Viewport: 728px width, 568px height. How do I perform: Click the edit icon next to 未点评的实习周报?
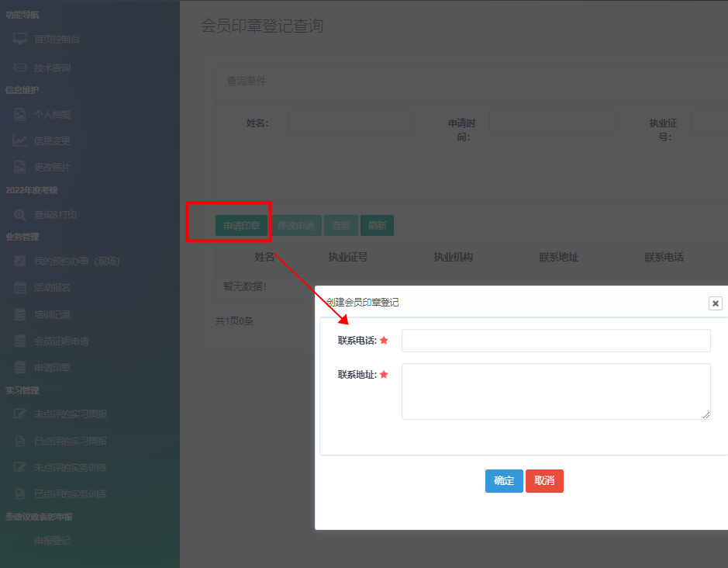pyautogui.click(x=20, y=414)
